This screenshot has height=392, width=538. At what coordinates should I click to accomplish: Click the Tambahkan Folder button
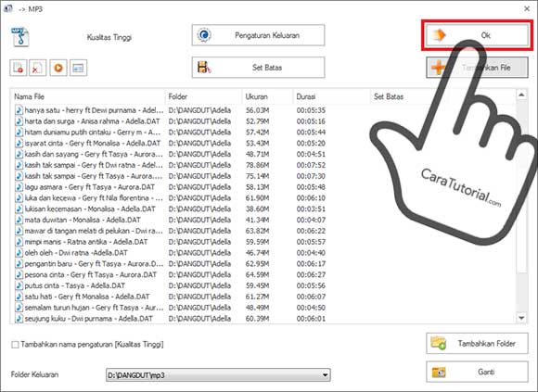pyautogui.click(x=478, y=343)
